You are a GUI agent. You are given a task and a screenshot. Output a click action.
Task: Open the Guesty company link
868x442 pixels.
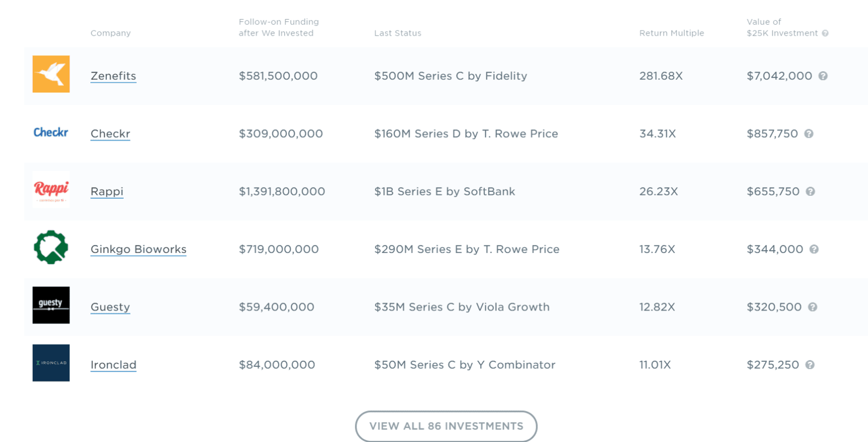click(110, 307)
